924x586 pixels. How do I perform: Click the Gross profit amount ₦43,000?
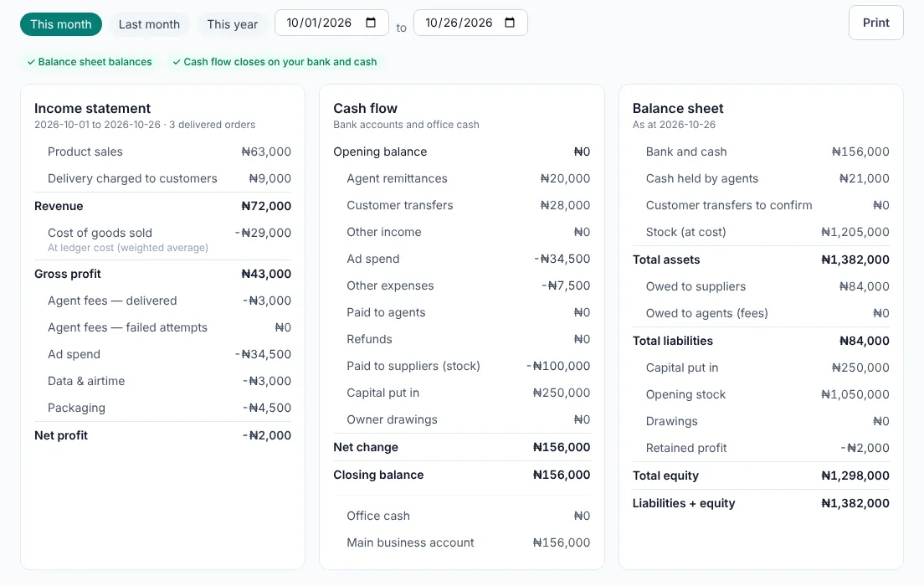266,274
